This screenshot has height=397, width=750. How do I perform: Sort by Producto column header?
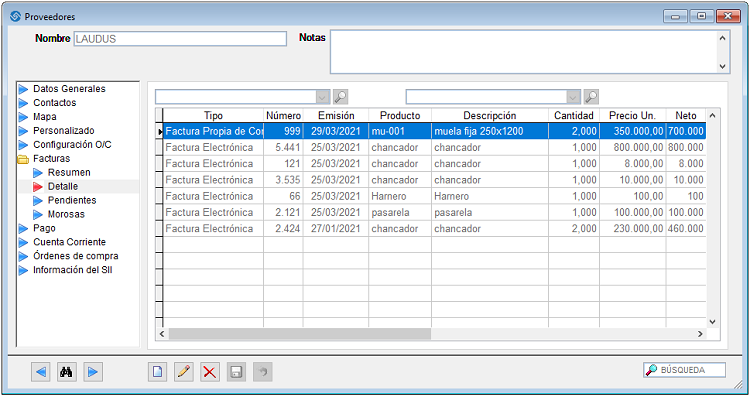(400, 115)
